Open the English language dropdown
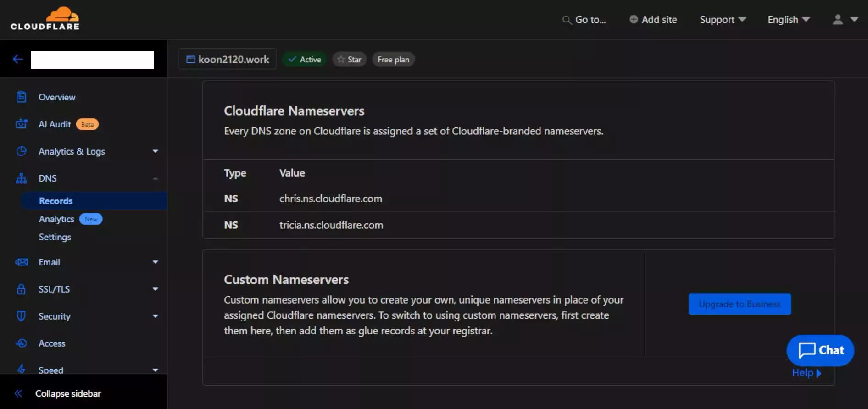Image resolution: width=868 pixels, height=409 pixels. point(789,20)
